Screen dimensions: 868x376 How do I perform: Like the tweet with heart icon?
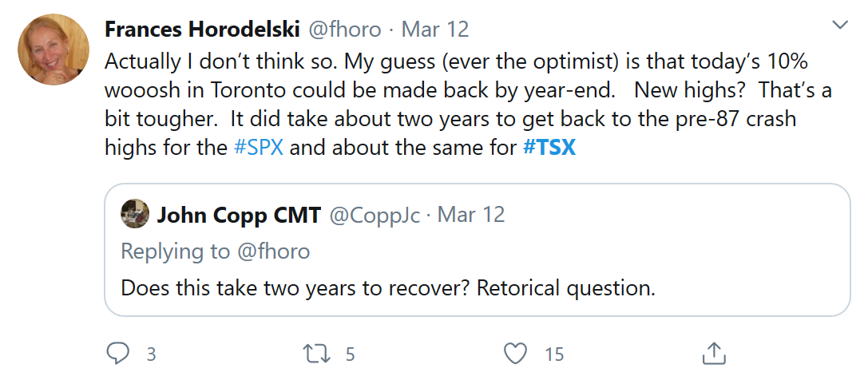click(x=517, y=353)
